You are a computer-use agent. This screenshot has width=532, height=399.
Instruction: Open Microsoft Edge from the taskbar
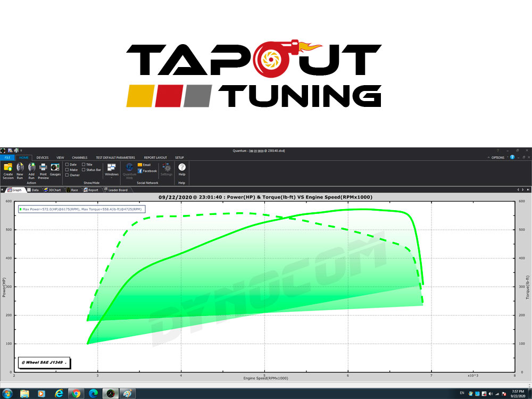pyautogui.click(x=93, y=394)
